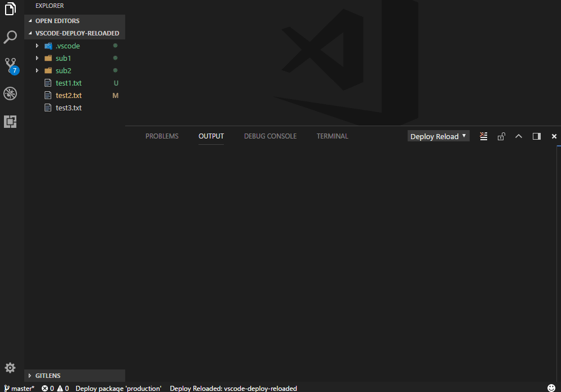Open the Manage settings gear
This screenshot has height=392, width=561.
pyautogui.click(x=10, y=368)
